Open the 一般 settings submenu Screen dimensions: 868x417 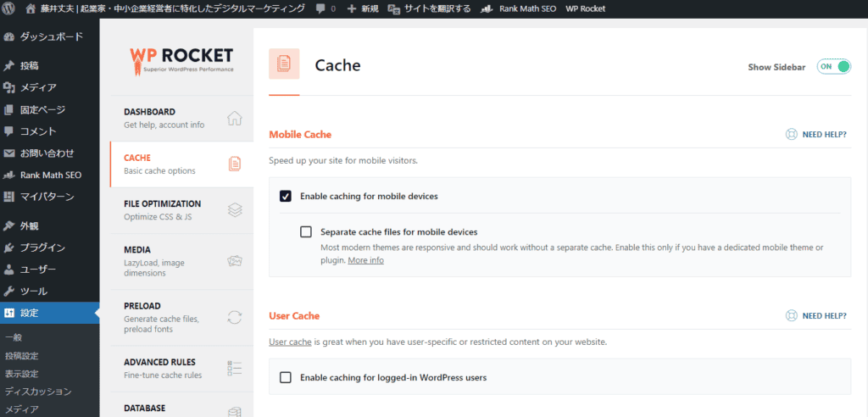[x=14, y=336]
